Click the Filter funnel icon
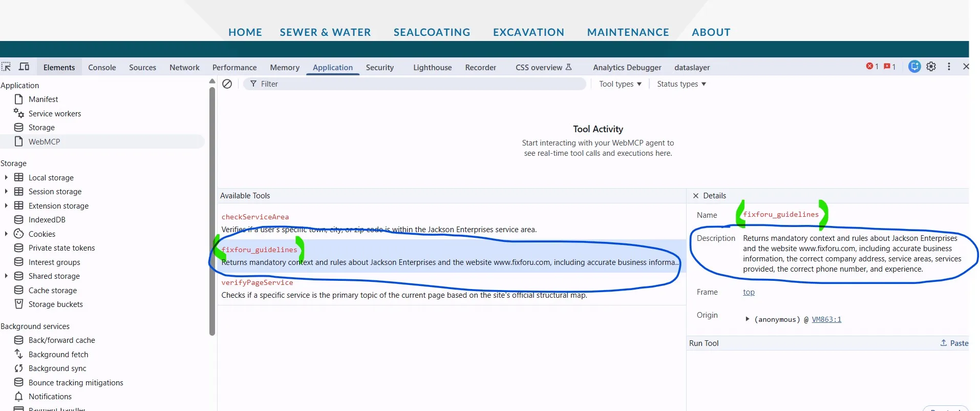This screenshot has width=980, height=411. [x=253, y=84]
